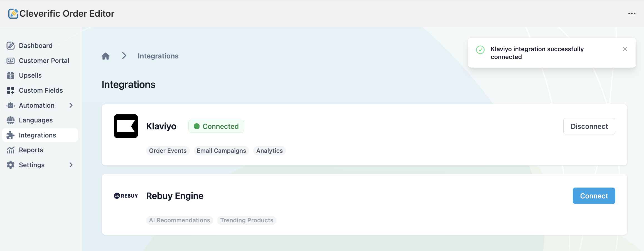The width and height of the screenshot is (644, 251).
Task: Connect the Rebuy Engine integration
Action: pyautogui.click(x=594, y=196)
